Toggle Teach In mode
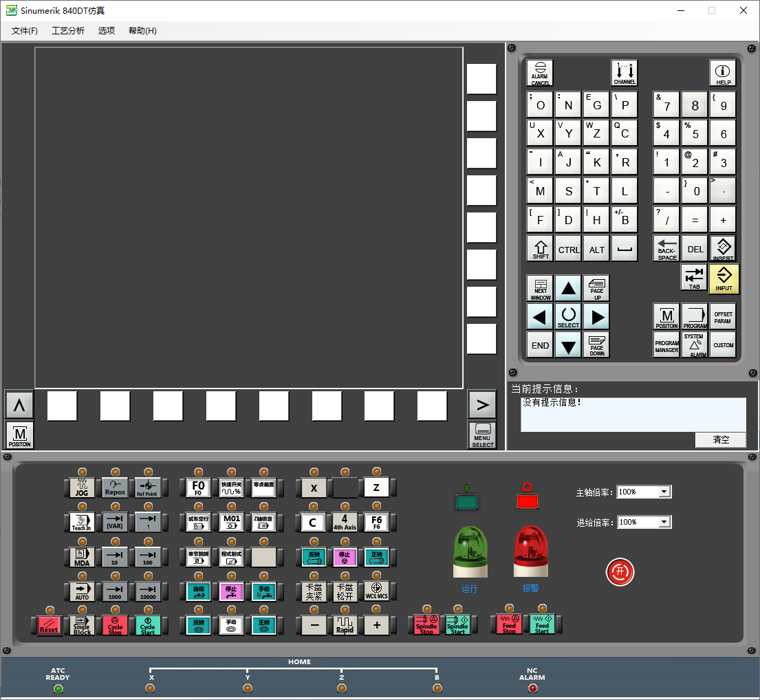The image size is (760, 700). pyautogui.click(x=82, y=522)
